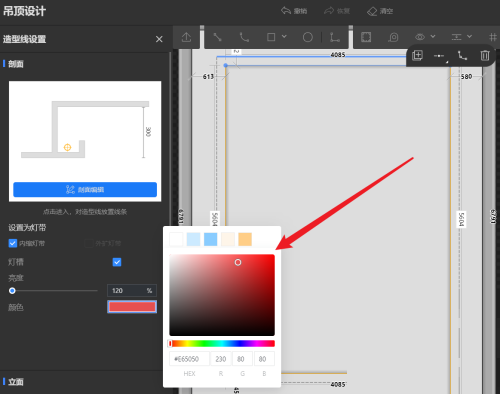Select the arc drawing tool
This screenshot has height=394, width=500.
click(244, 37)
